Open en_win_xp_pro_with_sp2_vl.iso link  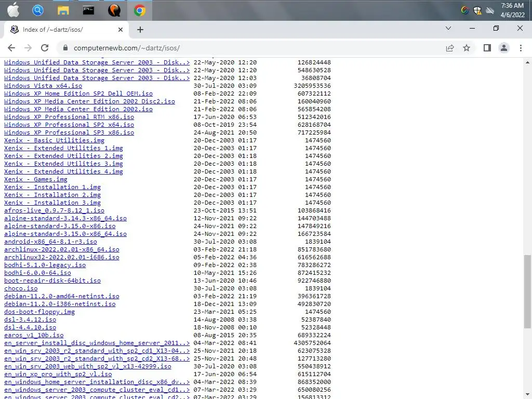(x=58, y=375)
